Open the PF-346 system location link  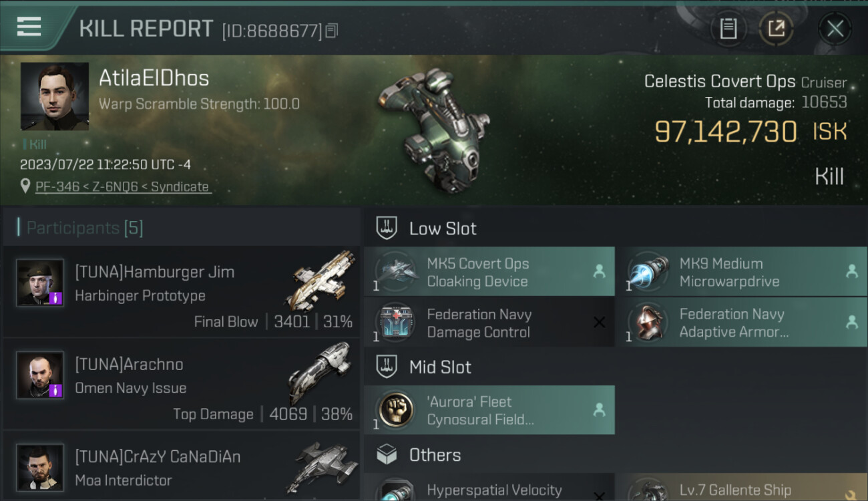point(123,186)
